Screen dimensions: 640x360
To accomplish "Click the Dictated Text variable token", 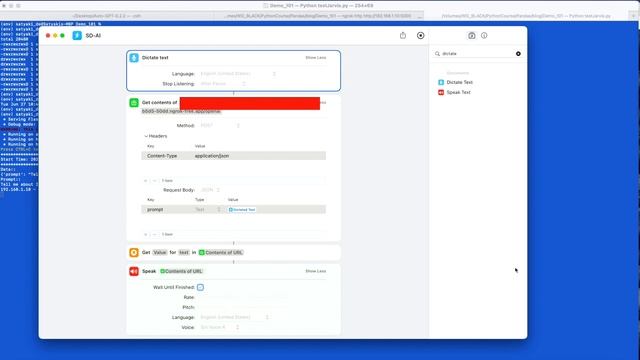I will 242,209.
